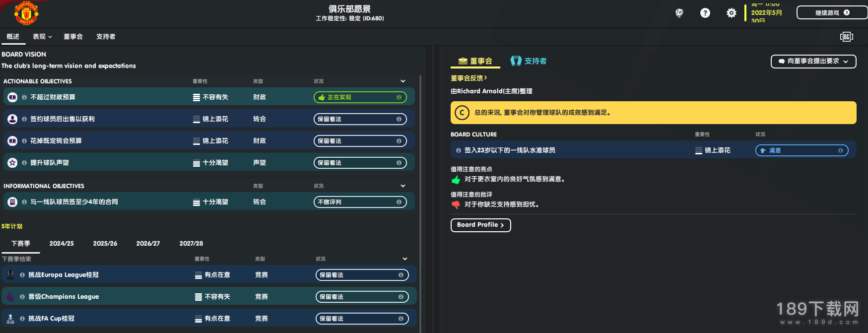Click the 保留看法 status for 花掉既定转会预算
The image size is (868, 333).
point(360,141)
